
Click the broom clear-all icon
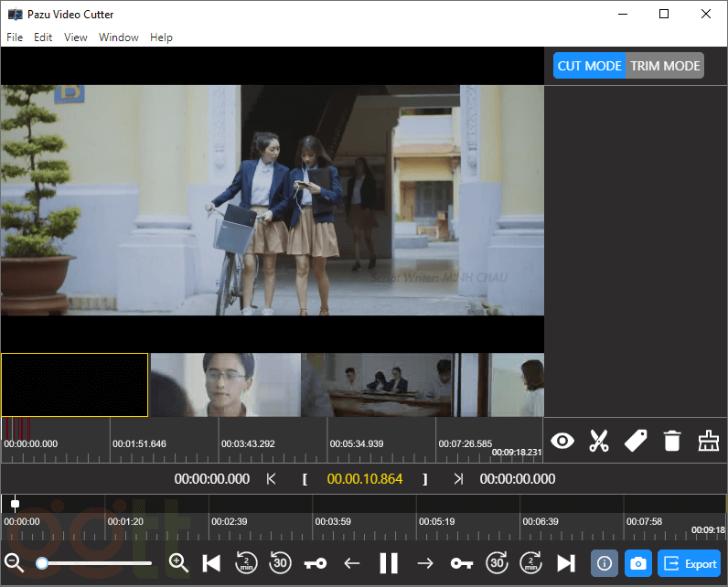click(x=709, y=441)
